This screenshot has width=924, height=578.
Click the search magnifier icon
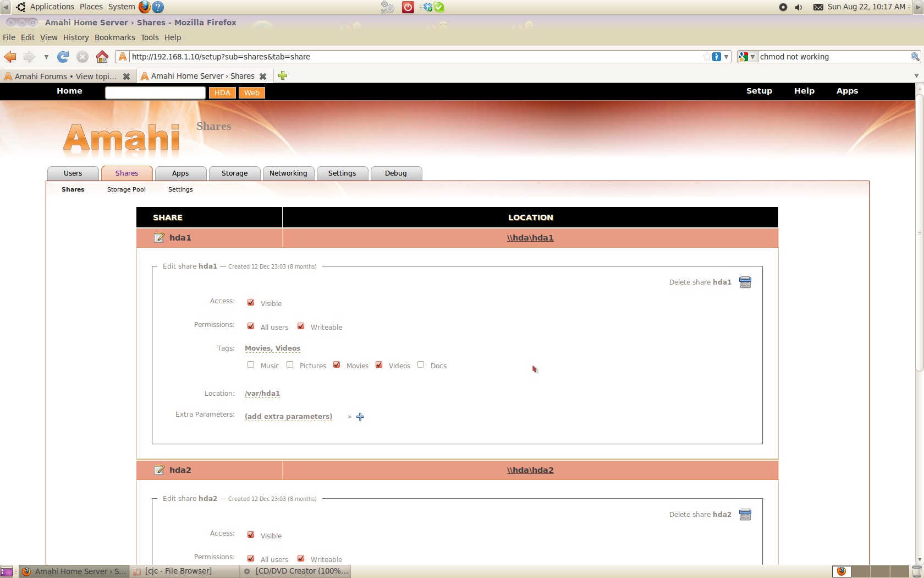coord(915,57)
